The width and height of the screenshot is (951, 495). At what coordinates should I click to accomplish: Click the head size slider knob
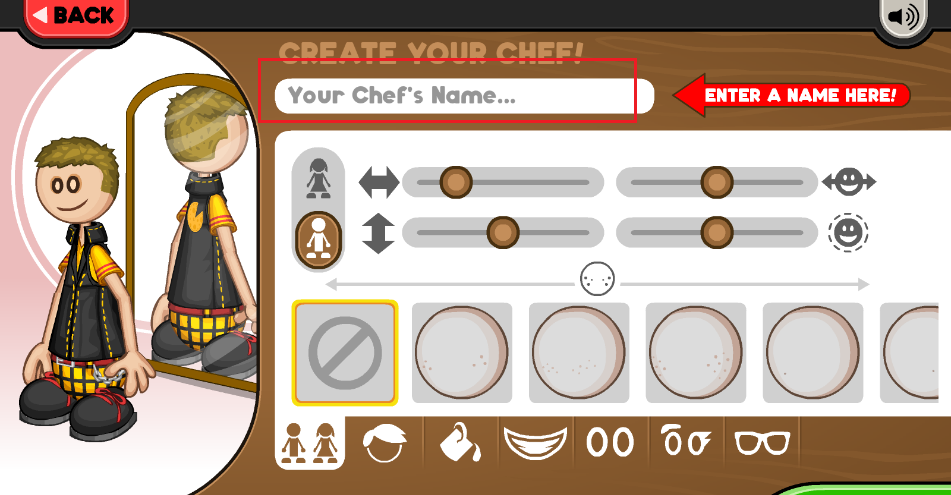click(x=717, y=232)
